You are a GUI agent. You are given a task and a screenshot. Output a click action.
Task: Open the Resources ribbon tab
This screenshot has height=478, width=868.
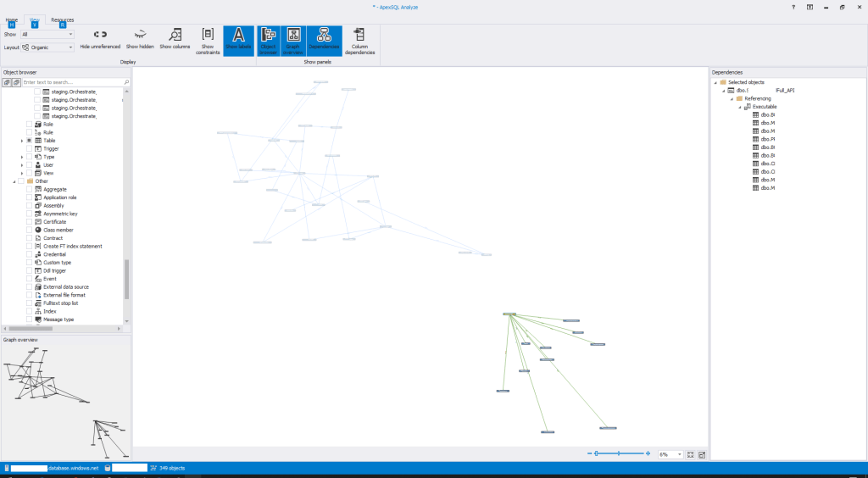[x=62, y=19]
